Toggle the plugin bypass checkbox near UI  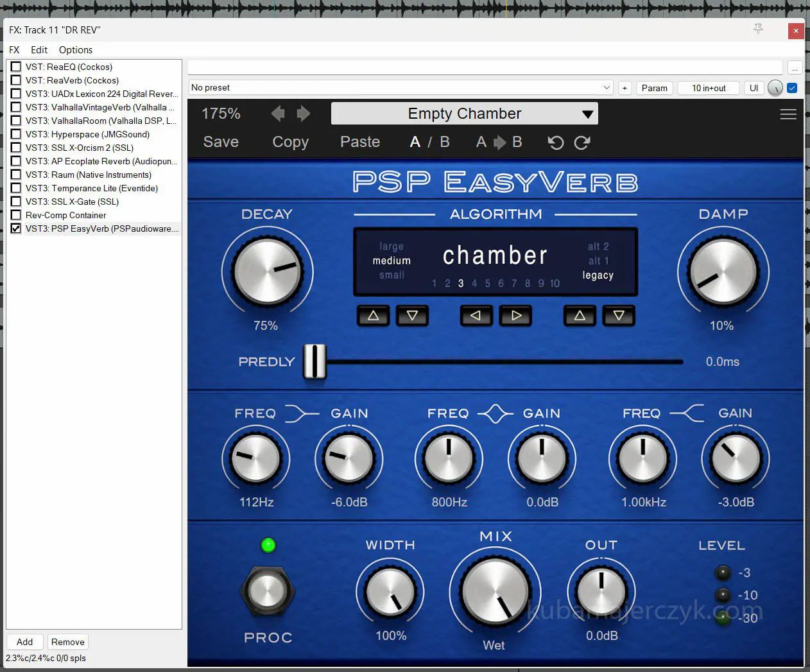click(792, 88)
